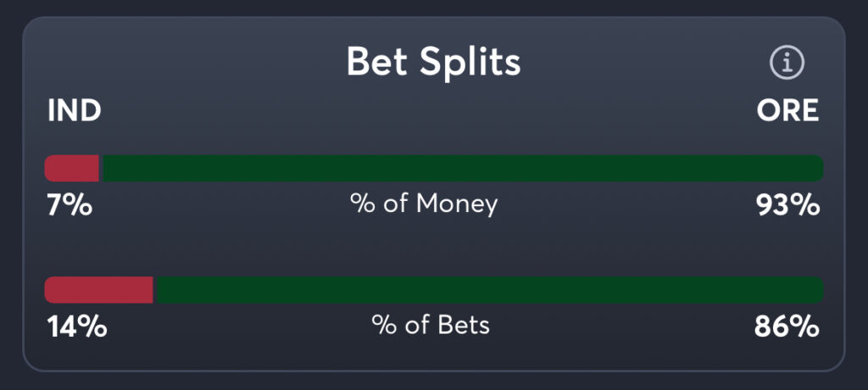Click the red IND segment of money bar

click(71, 168)
